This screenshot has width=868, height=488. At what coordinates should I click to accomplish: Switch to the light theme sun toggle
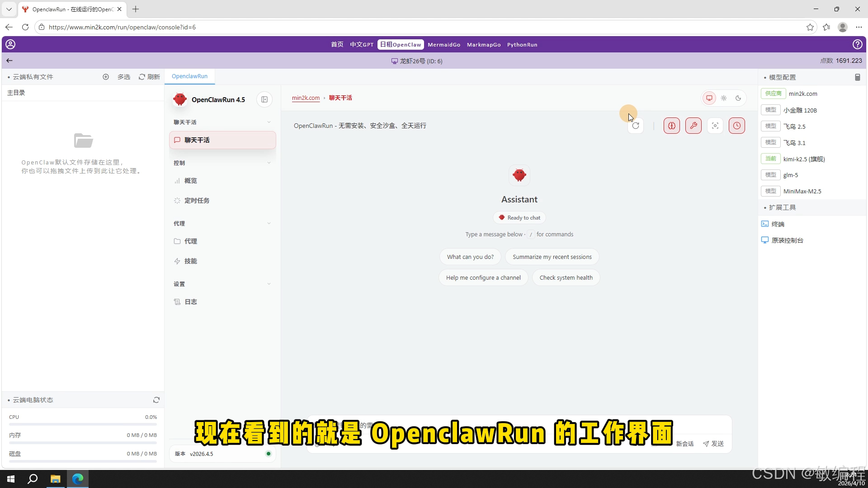pos(724,98)
